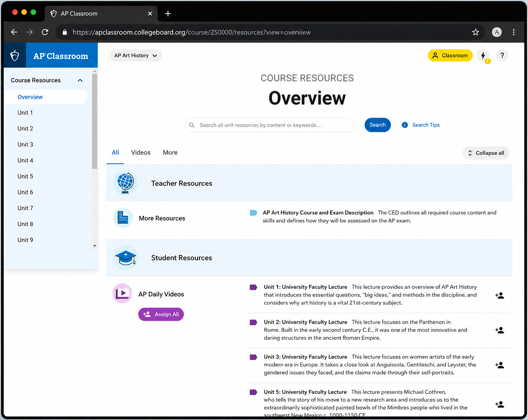
Task: Focus the unit resources search field
Action: pos(270,125)
